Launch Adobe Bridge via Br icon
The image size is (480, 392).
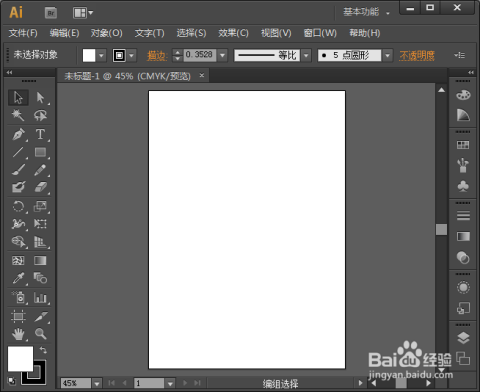point(51,13)
